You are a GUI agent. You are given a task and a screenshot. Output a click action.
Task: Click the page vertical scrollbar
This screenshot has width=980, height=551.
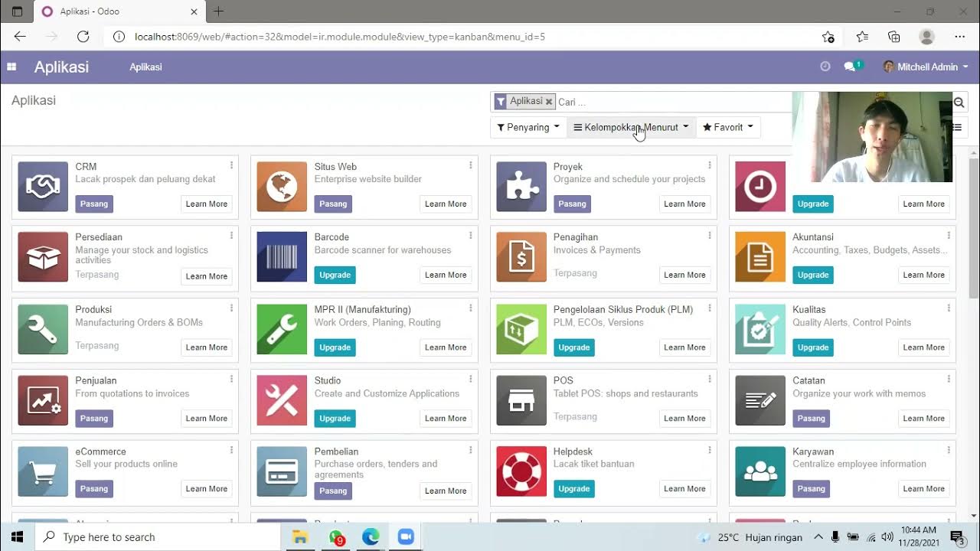[x=974, y=230]
